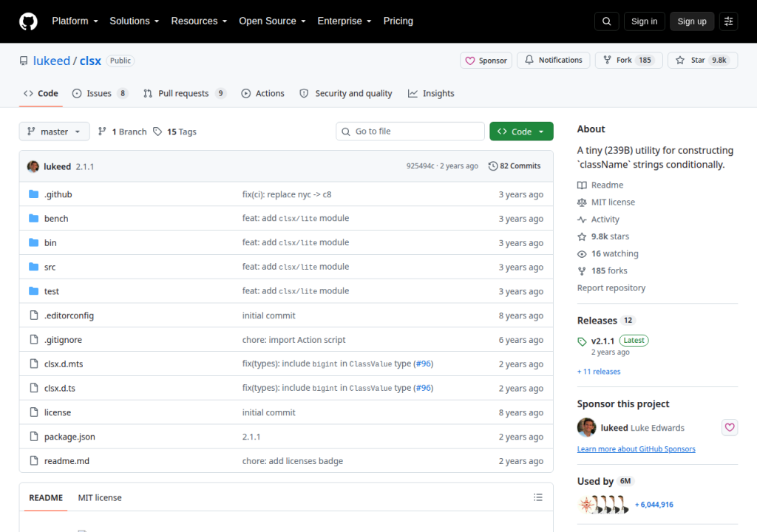Image resolution: width=757 pixels, height=532 pixels.
Task: Click the history clock icon by 82 Commits
Action: point(492,166)
